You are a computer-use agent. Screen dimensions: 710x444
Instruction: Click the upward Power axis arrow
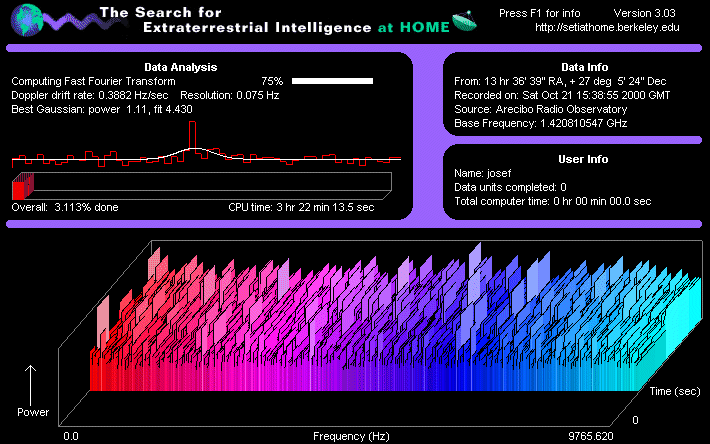32,383
